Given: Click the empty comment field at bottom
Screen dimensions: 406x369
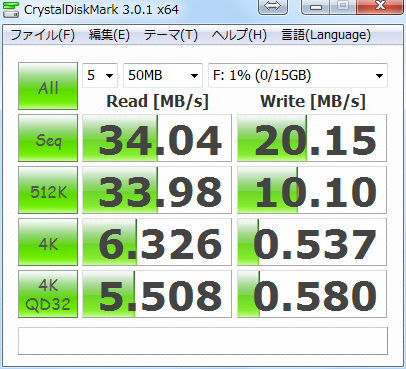Looking at the screenshot, I should [x=203, y=341].
